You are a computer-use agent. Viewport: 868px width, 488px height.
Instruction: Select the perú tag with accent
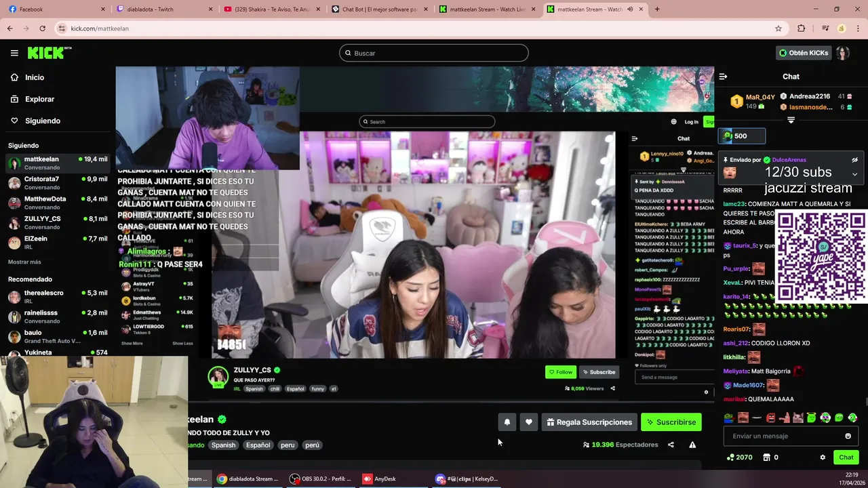click(x=312, y=445)
